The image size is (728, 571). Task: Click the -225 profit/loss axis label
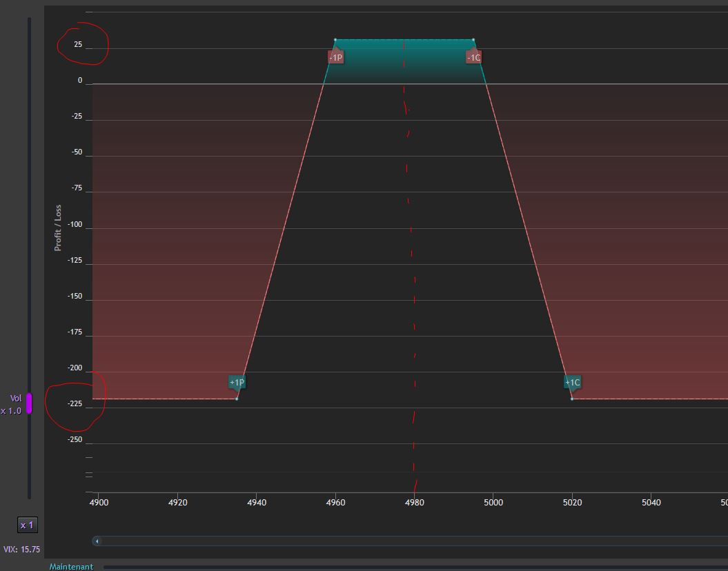(75, 403)
